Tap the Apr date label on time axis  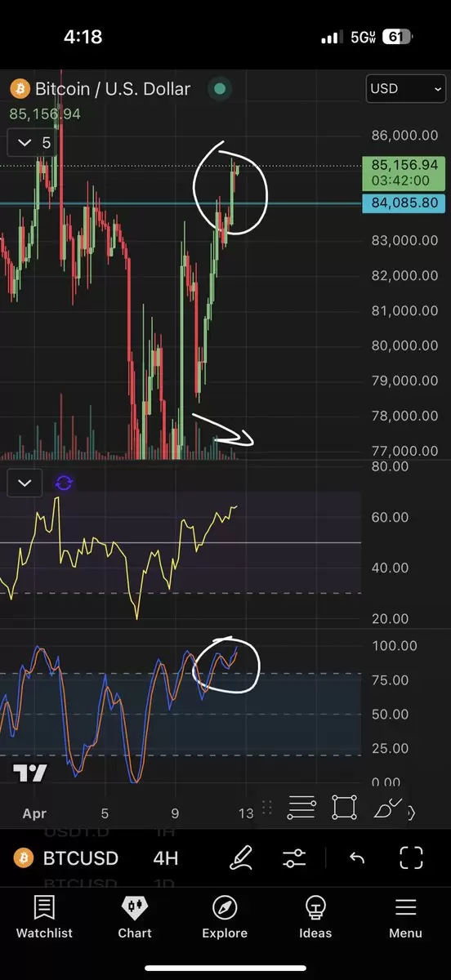(34, 813)
